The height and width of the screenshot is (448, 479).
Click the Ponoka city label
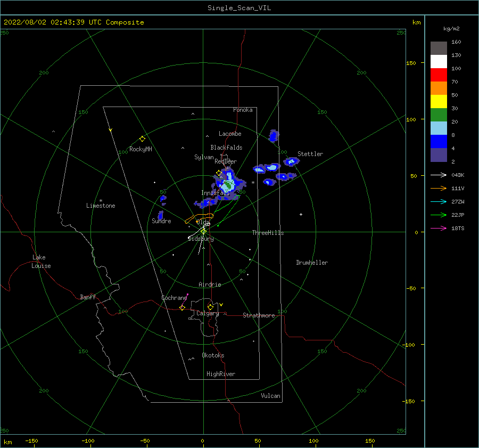point(243,110)
